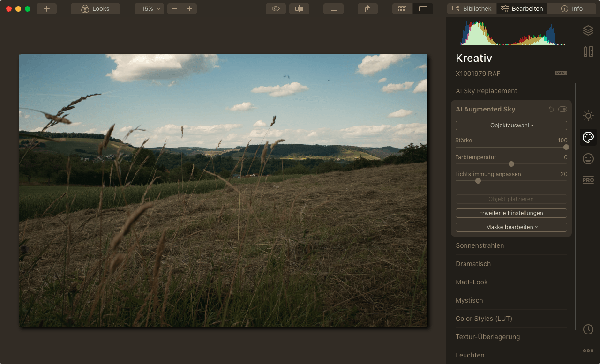Open the Looks button
Image resolution: width=600 pixels, height=364 pixels.
pyautogui.click(x=95, y=9)
